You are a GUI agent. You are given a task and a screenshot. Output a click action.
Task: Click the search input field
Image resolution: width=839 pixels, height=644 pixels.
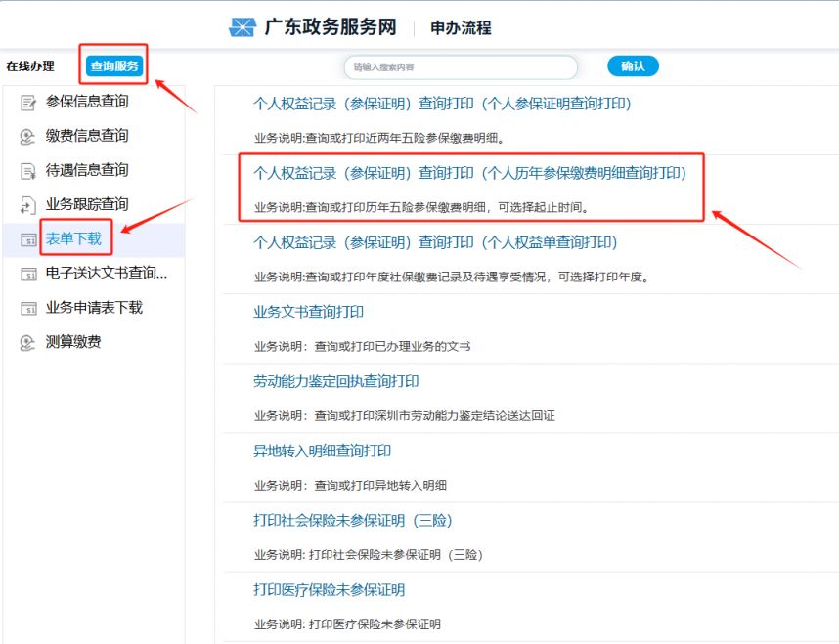click(460, 67)
